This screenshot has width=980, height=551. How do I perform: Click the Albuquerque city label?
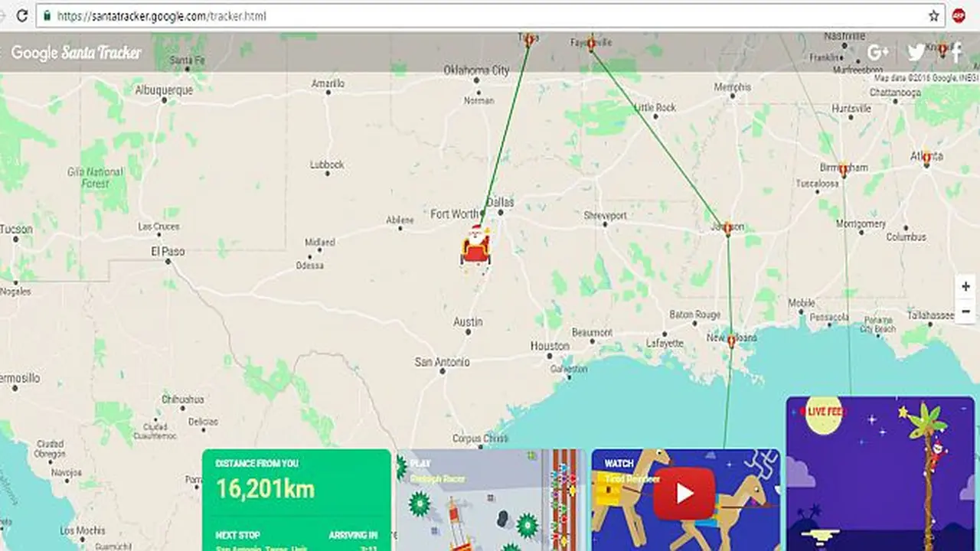tap(164, 90)
